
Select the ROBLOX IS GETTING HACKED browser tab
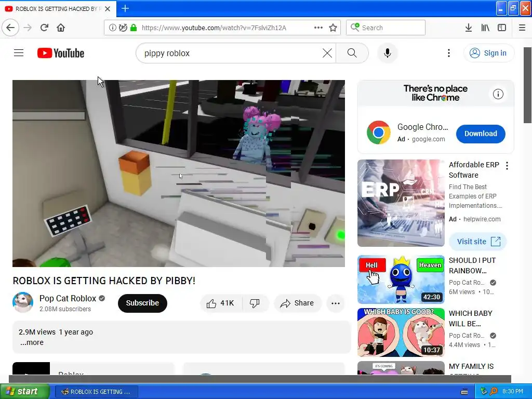click(58, 9)
